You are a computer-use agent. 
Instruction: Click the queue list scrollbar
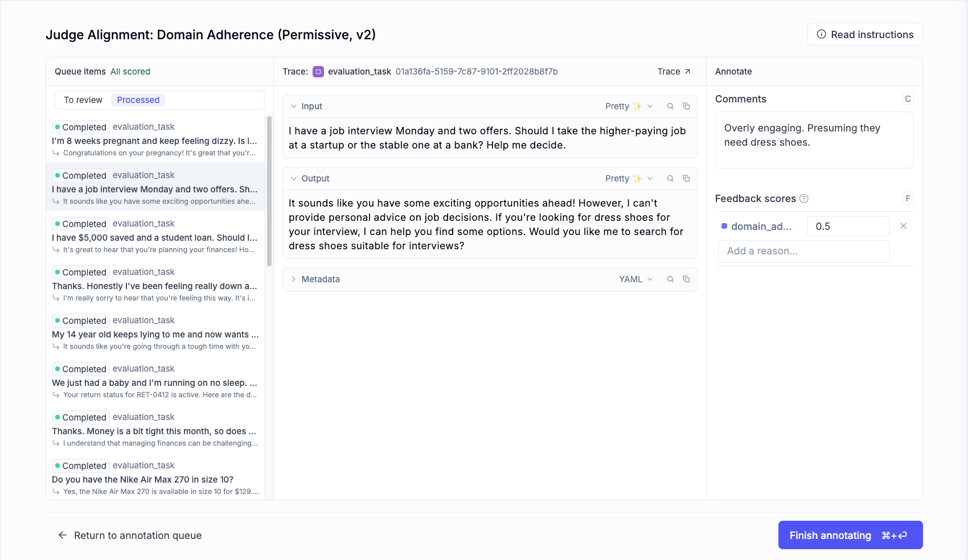point(269,191)
